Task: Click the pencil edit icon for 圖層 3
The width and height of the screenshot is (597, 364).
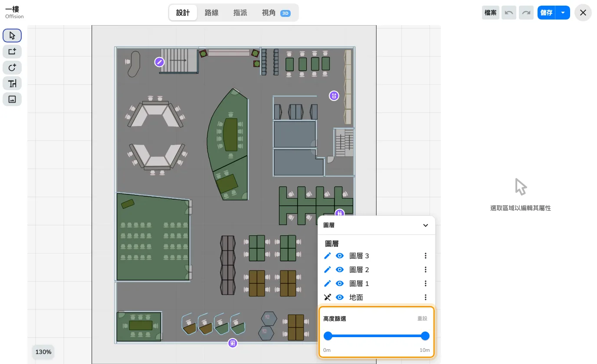Action: point(328,256)
